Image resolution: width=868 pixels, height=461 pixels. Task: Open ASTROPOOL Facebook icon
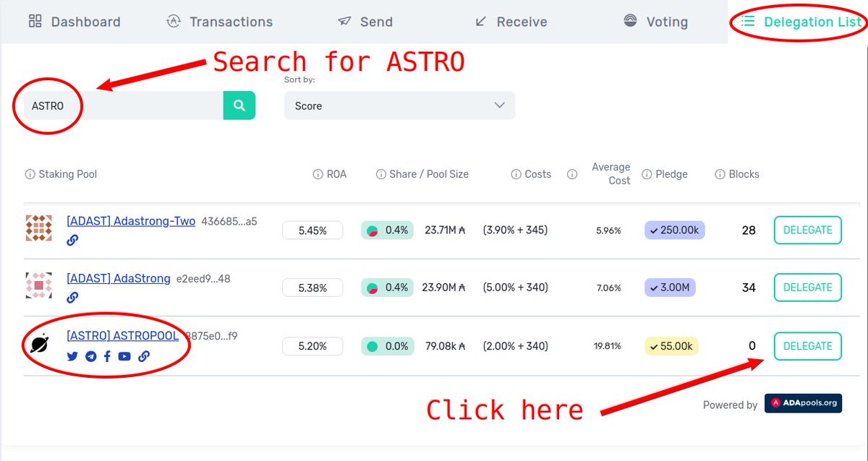(x=107, y=356)
